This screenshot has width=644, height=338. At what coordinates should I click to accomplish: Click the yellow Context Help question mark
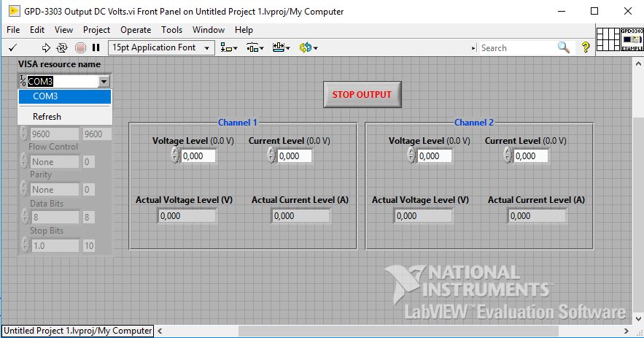[586, 47]
